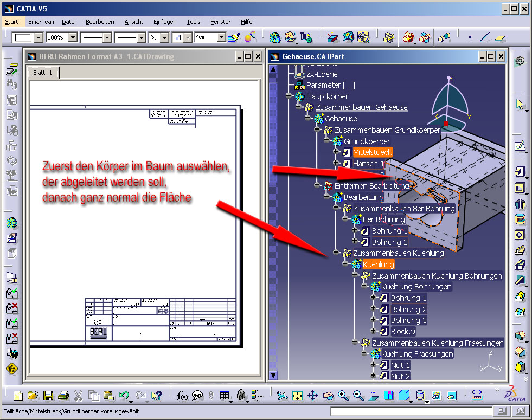Click the New document icon

tap(18, 396)
